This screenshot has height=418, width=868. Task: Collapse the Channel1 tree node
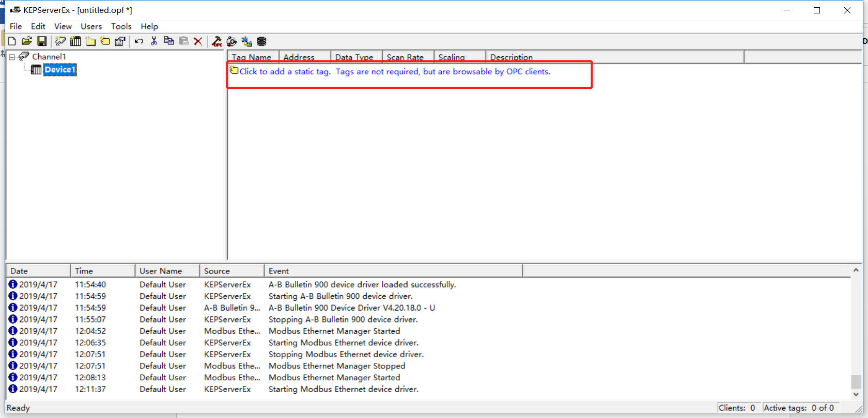12,57
